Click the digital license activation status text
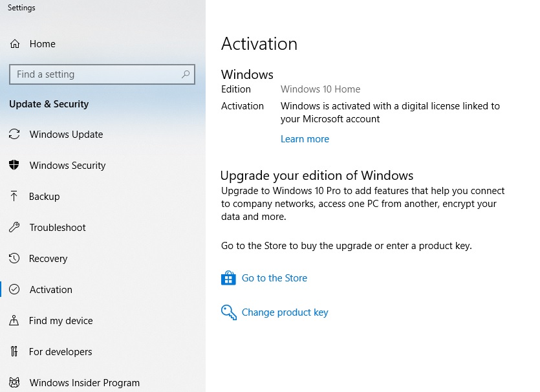The width and height of the screenshot is (540, 392). tap(390, 113)
